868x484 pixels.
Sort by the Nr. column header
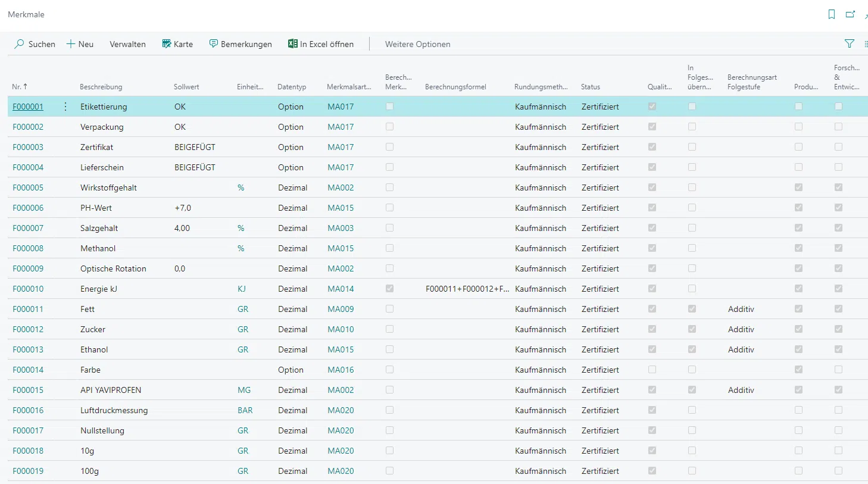click(20, 87)
